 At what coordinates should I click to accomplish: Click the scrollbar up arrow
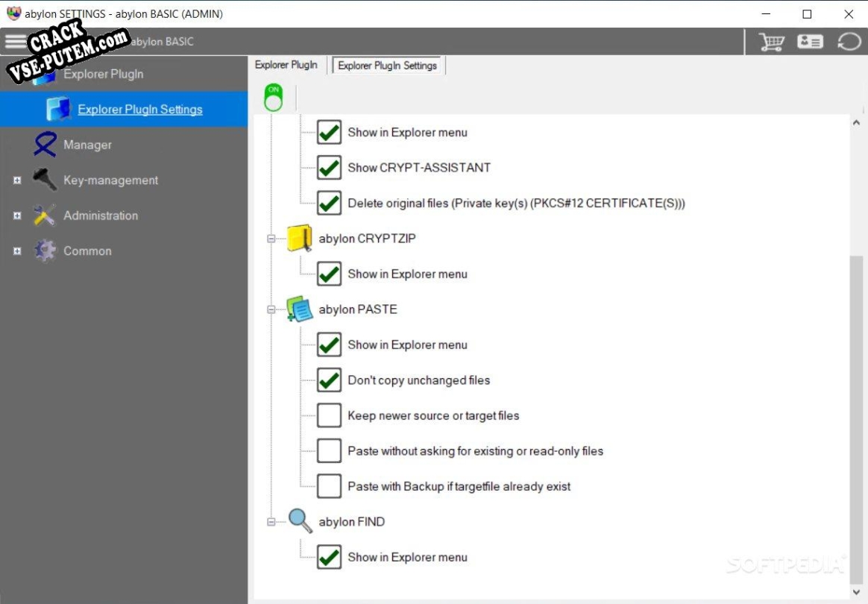[856, 123]
